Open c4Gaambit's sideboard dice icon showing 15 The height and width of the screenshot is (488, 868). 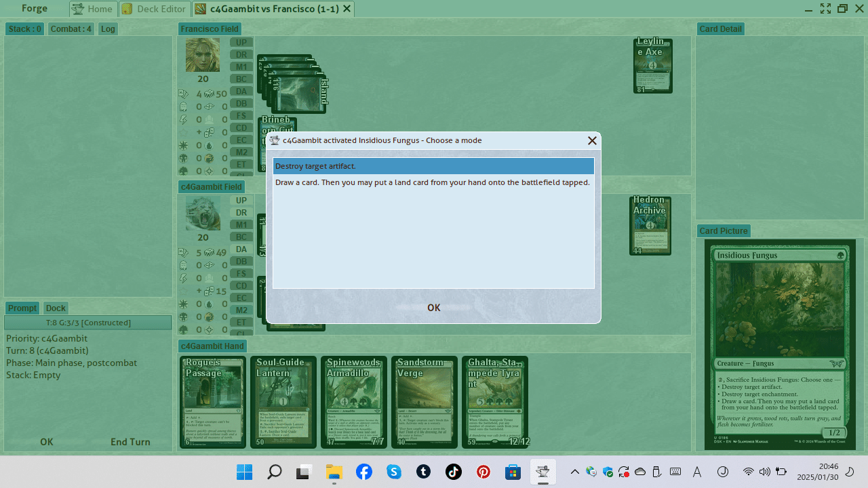209,291
